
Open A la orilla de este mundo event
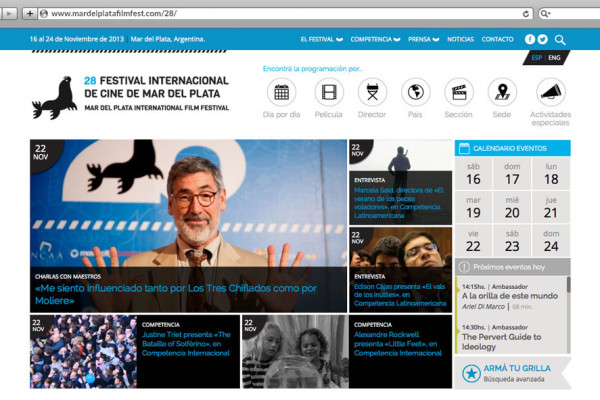509,296
